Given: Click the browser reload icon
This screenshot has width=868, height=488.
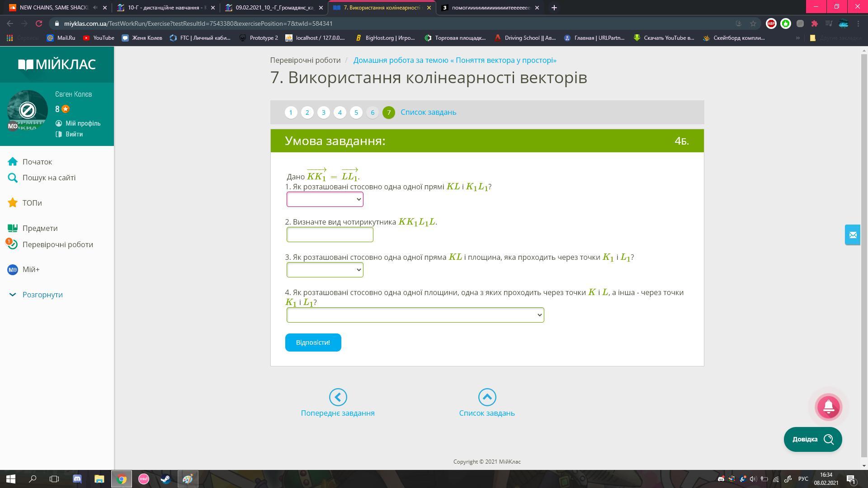Looking at the screenshot, I should (x=39, y=23).
